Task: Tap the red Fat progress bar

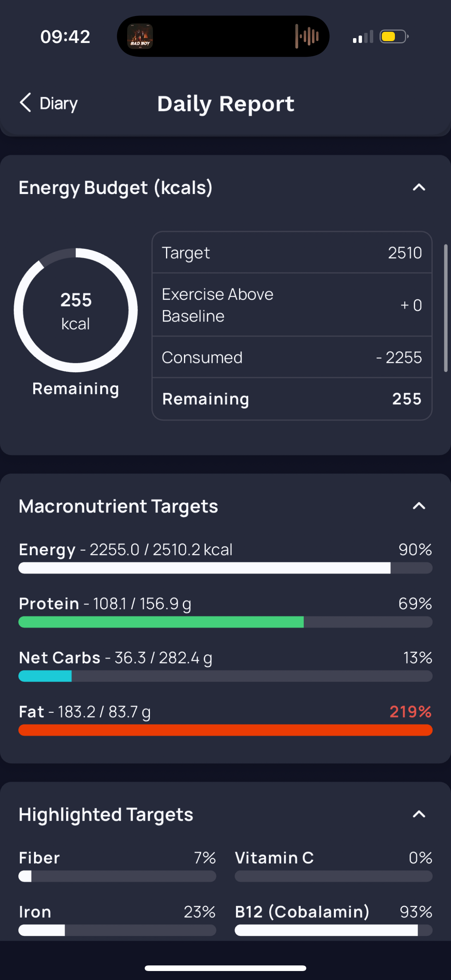Action: pyautogui.click(x=225, y=730)
